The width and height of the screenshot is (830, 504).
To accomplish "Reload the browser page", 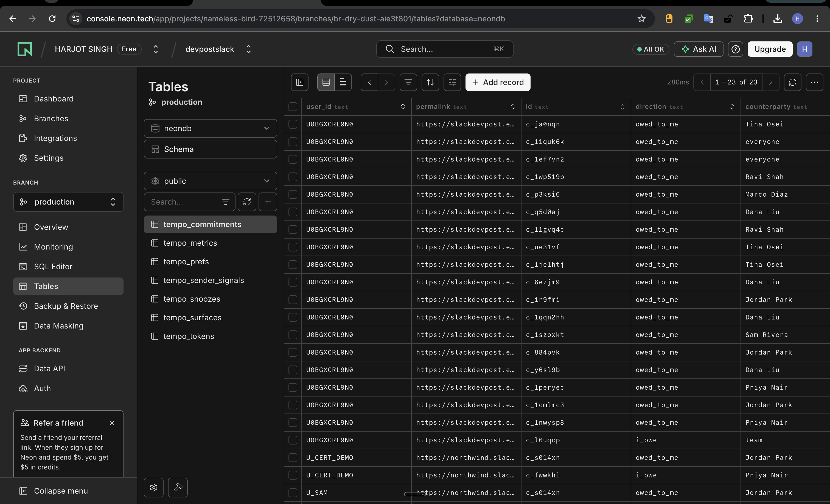I will pos(52,18).
